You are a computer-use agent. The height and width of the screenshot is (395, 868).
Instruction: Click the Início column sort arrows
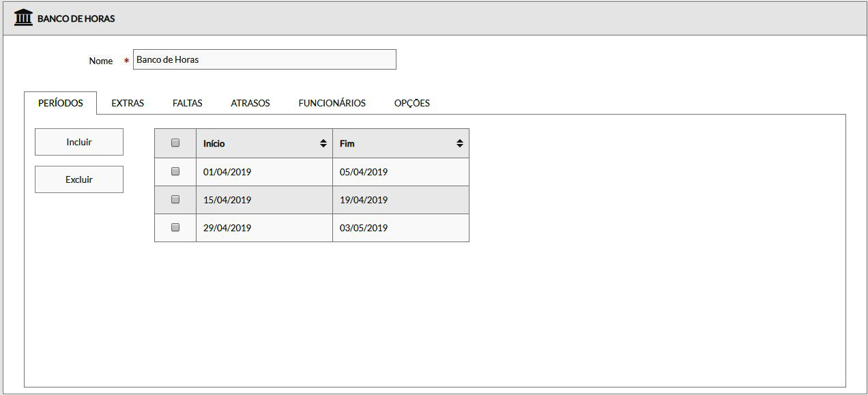click(323, 143)
